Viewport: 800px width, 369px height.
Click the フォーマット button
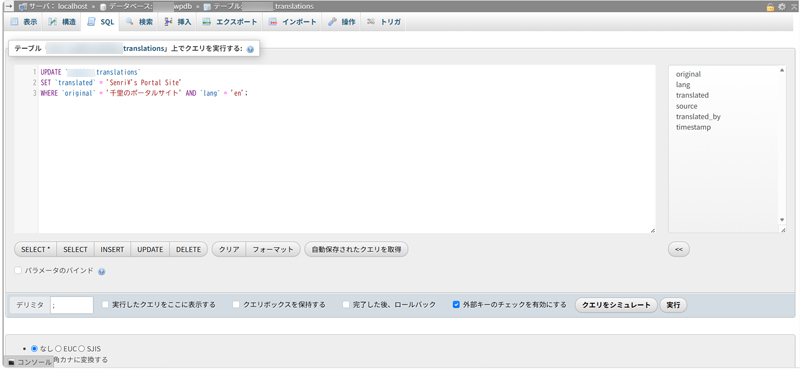click(x=273, y=250)
